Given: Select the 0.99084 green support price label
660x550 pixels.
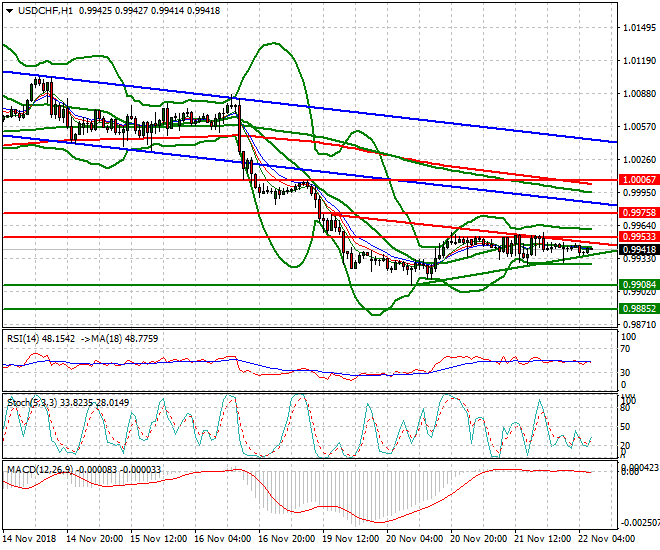Looking at the screenshot, I should coord(639,285).
